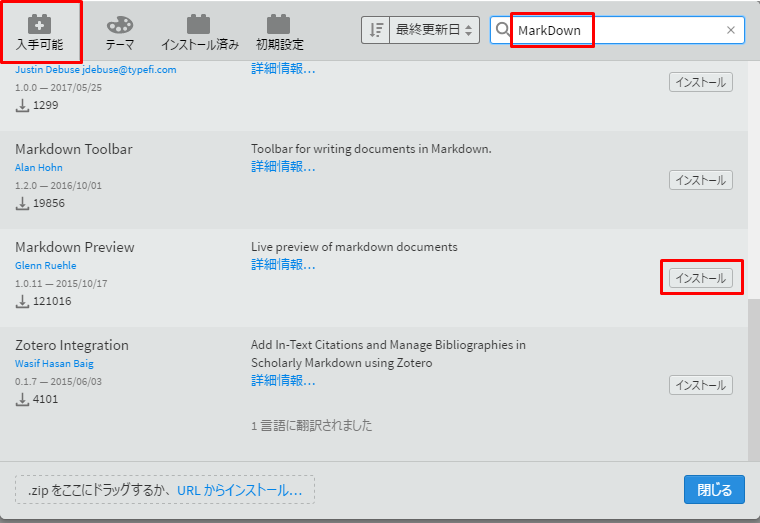Click version text 1.2.0 — 2016/10/01

click(58, 186)
